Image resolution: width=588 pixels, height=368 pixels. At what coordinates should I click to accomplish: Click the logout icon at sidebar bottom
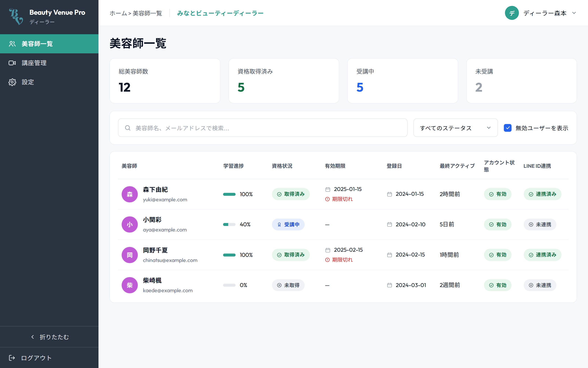tap(12, 358)
